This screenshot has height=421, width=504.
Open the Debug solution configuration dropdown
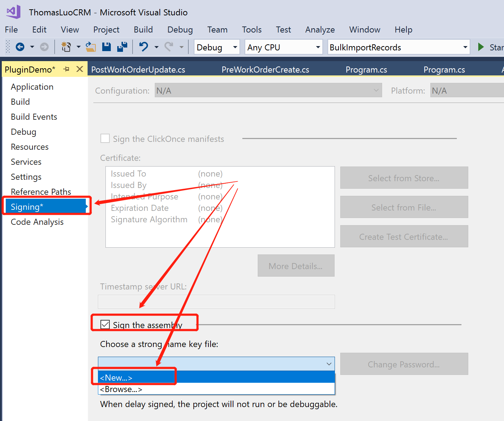(x=217, y=47)
